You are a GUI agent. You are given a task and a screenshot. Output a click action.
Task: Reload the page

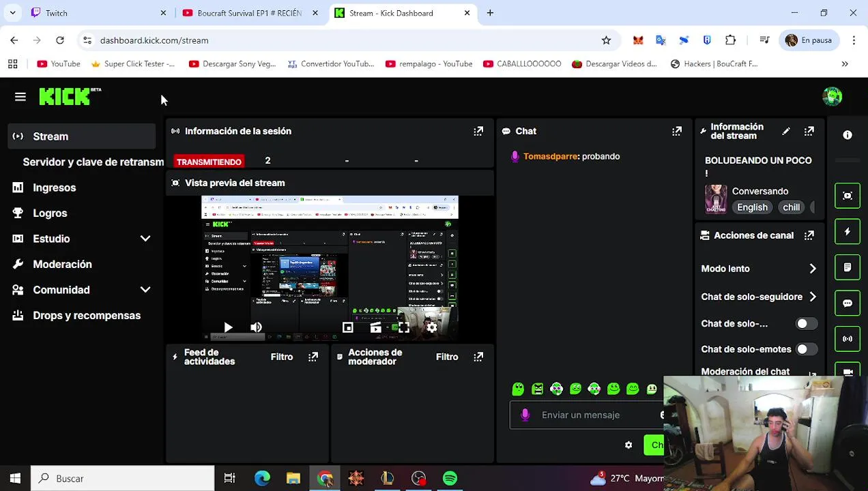click(60, 40)
